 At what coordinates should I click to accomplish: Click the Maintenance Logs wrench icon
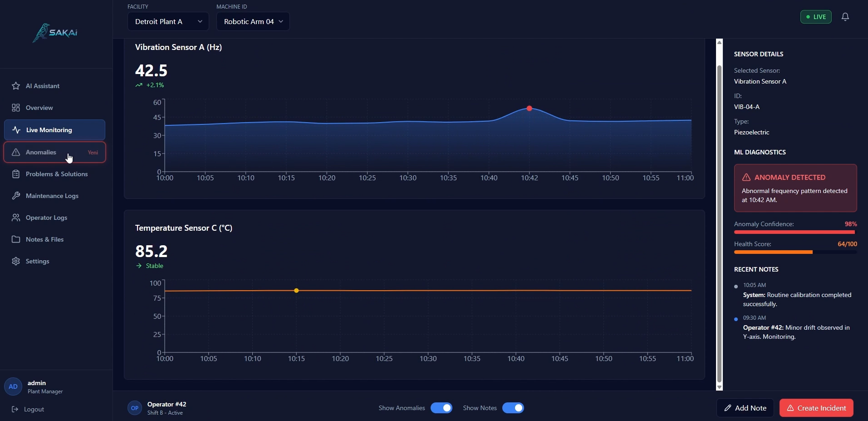[x=16, y=196]
